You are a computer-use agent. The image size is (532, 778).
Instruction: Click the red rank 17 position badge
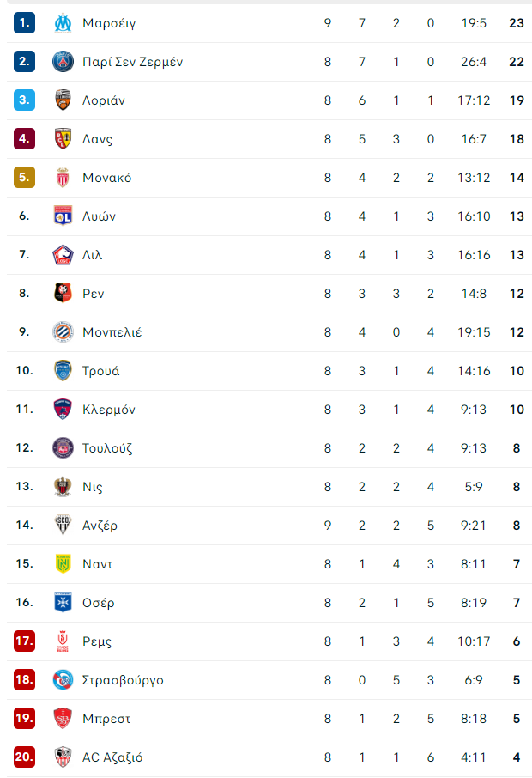pyautogui.click(x=24, y=641)
